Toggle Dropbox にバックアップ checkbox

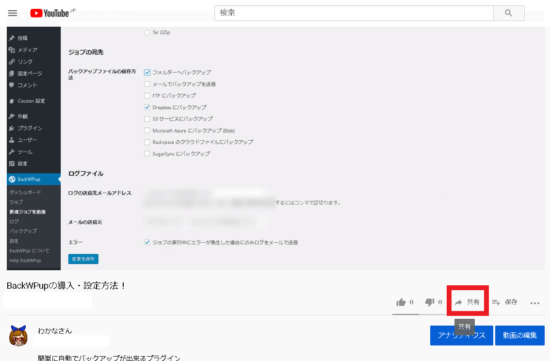point(147,107)
